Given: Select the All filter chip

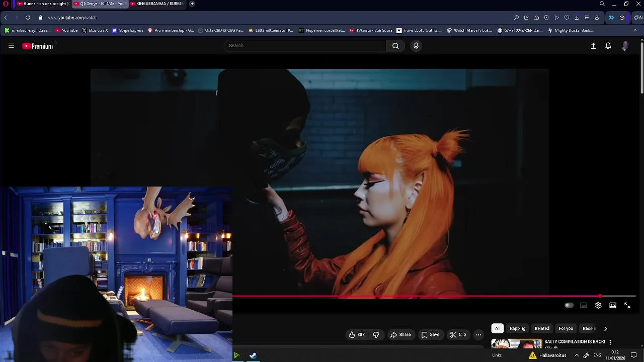Looking at the screenshot, I should pos(497,328).
